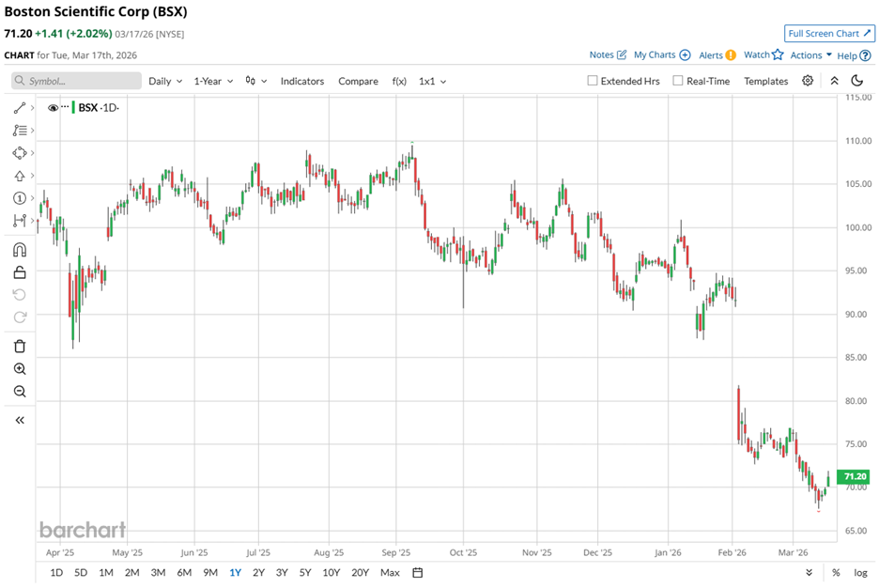Delete drawings with the trash icon
Viewport: 879px width, 588px height.
pos(20,347)
